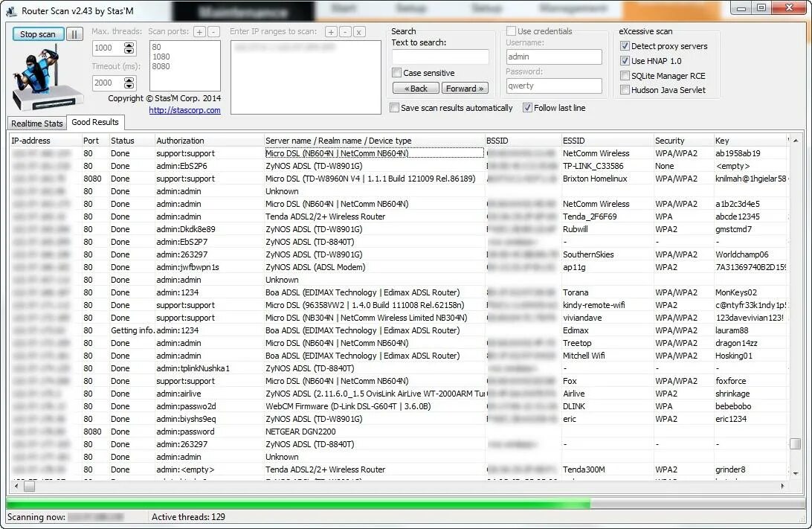
Task: Click the Forward » search button
Action: pyautogui.click(x=465, y=89)
